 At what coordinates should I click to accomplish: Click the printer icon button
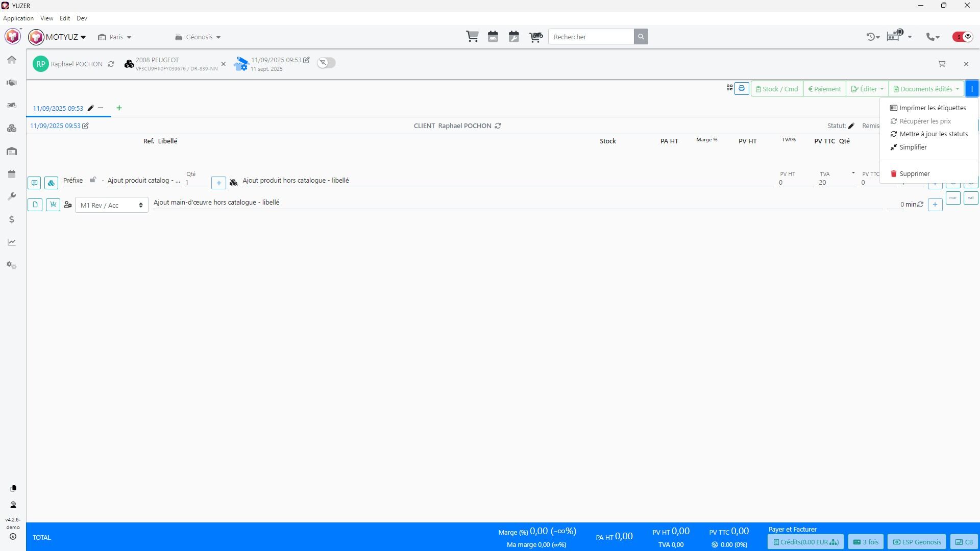[x=742, y=89]
